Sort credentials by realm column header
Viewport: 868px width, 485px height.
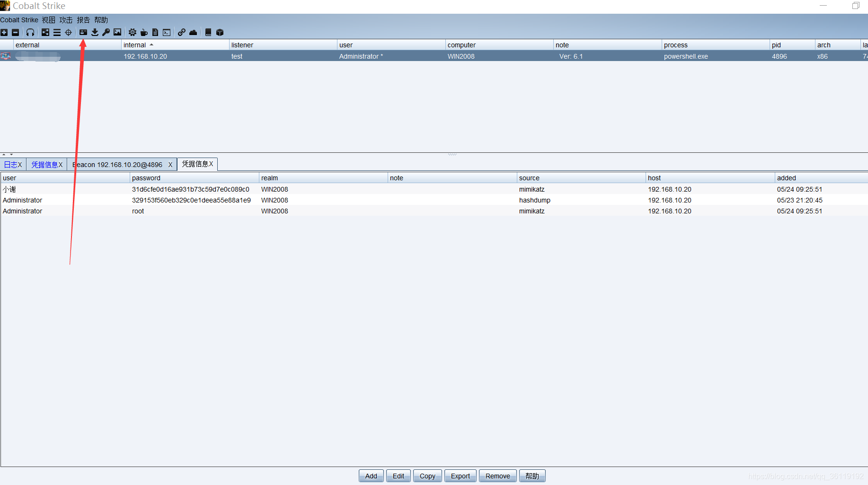coord(323,178)
